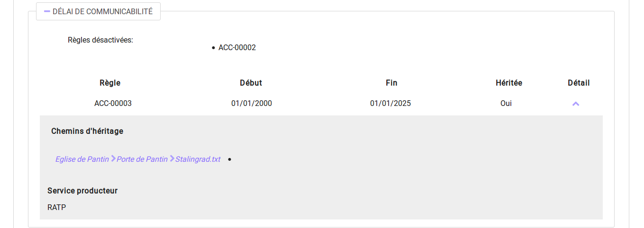Select the Héritée column header

[509, 83]
